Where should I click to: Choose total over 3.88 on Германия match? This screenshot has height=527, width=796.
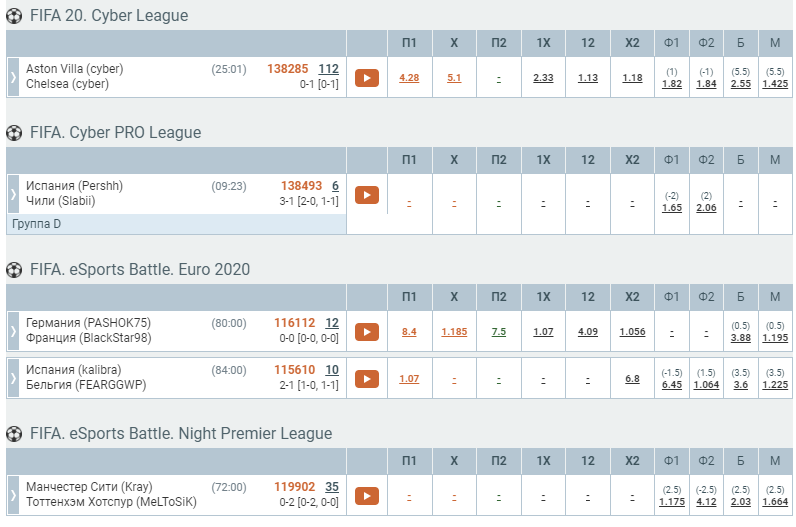click(x=741, y=338)
